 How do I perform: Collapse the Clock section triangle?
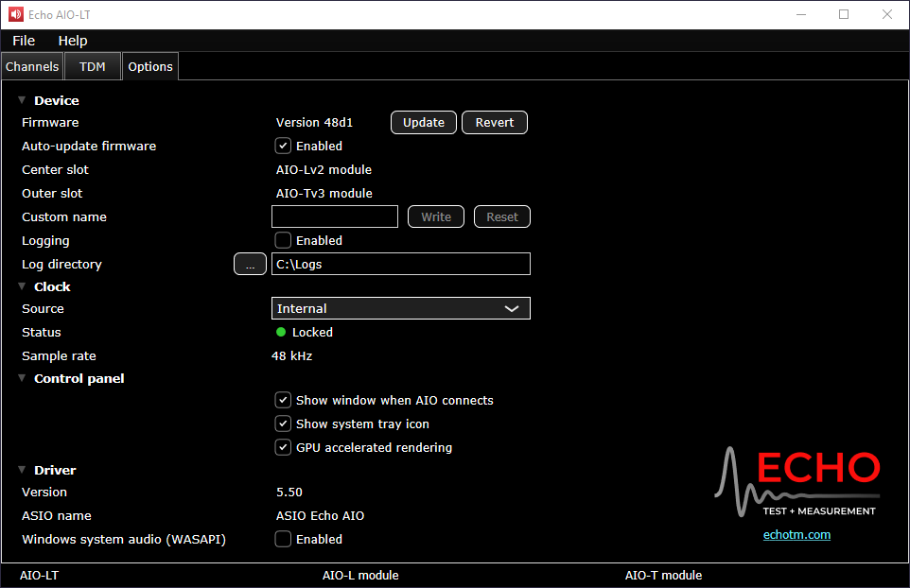coord(22,286)
